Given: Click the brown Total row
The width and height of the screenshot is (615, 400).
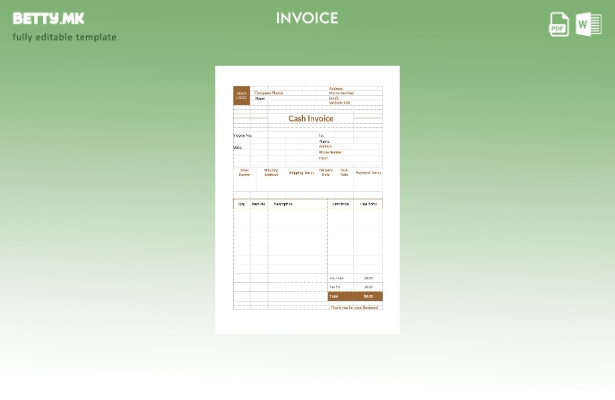Looking at the screenshot, I should click(355, 296).
